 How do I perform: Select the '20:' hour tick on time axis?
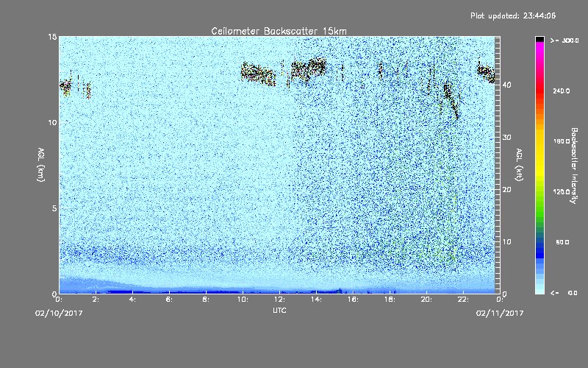point(426,300)
